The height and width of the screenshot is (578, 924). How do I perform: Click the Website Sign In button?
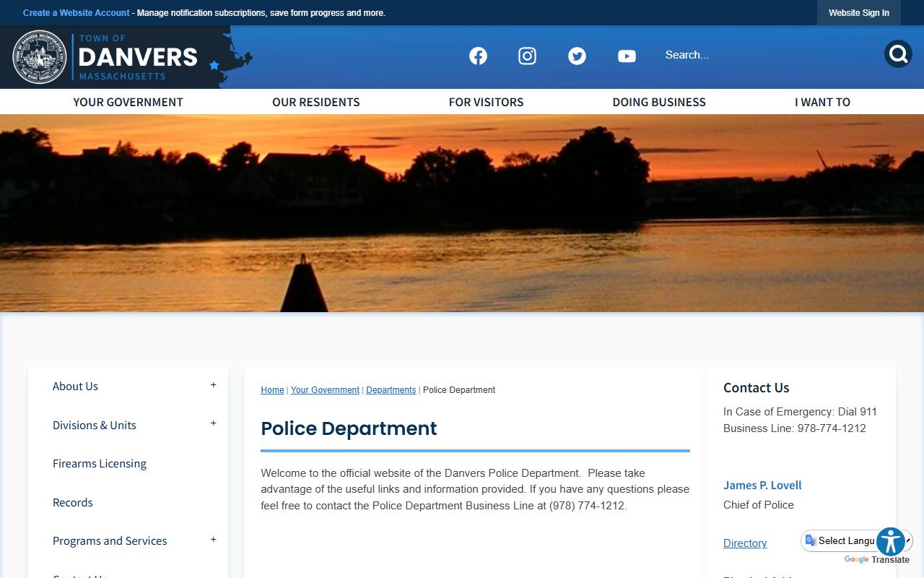coord(859,13)
